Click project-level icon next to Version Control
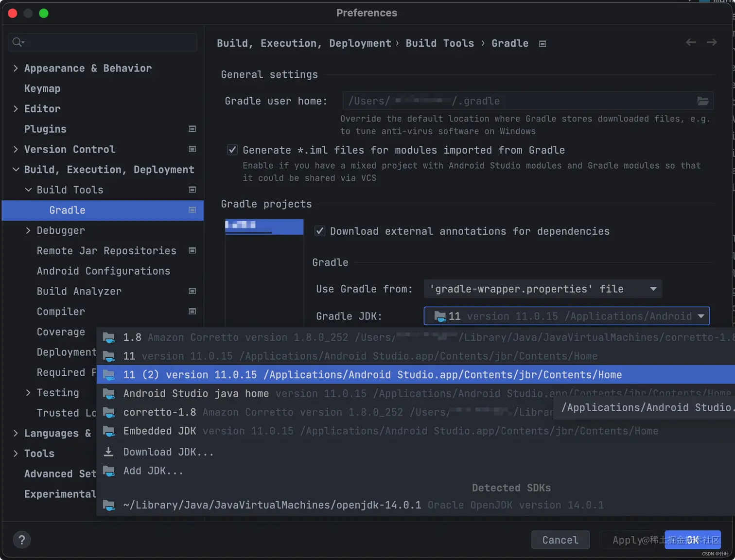The image size is (735, 560). coord(192,149)
